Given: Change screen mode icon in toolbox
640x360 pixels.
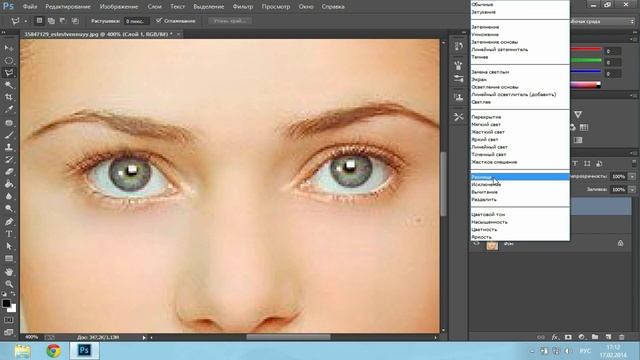Looking at the screenshot, I should 9,332.
